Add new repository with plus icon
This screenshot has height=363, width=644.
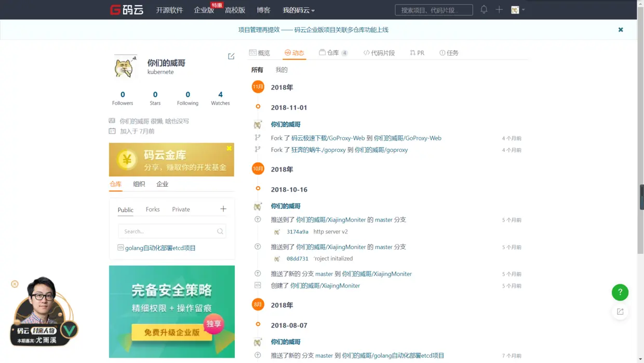pos(223,209)
